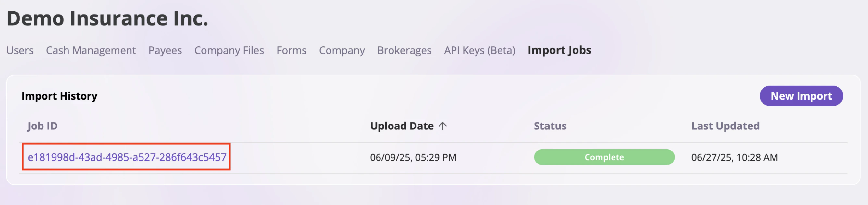Open the API Keys (Beta) tab
868x205 pixels.
click(x=479, y=50)
